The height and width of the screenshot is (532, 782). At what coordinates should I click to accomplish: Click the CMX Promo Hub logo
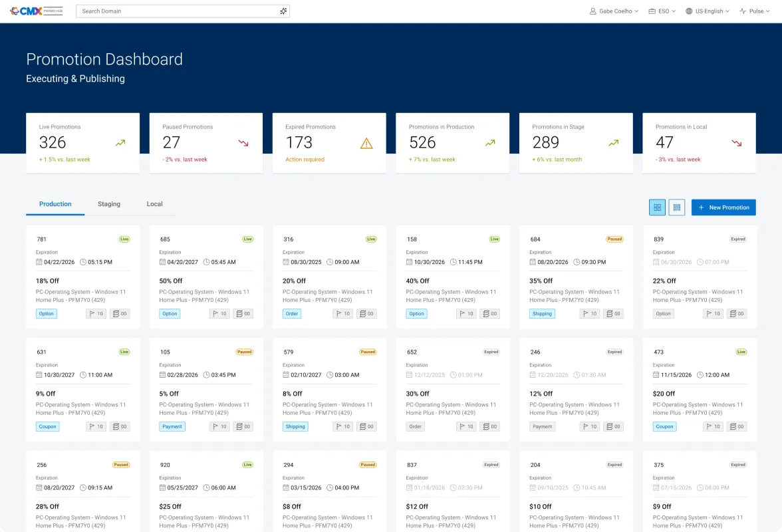37,11
